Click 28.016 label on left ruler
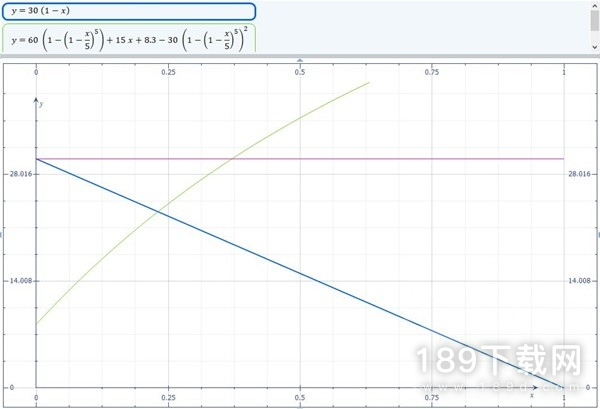This screenshot has height=409, width=600. (x=18, y=174)
